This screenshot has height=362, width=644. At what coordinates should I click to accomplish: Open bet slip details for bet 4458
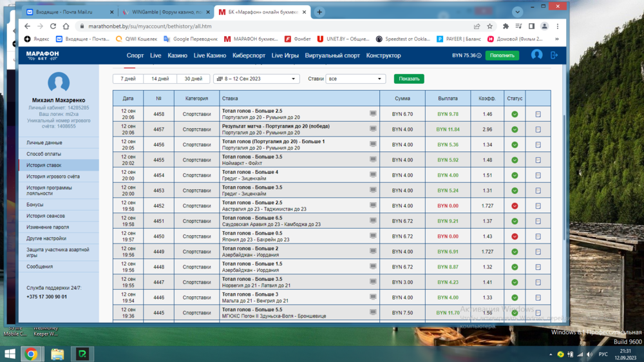coord(538,114)
